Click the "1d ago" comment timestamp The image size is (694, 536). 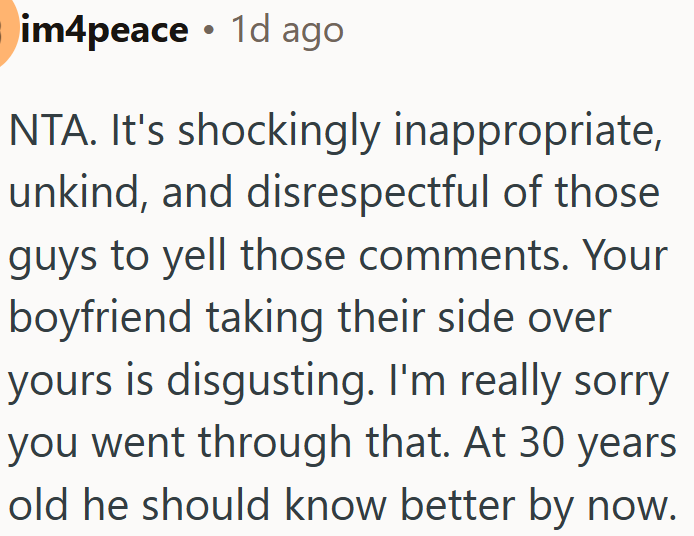(287, 31)
